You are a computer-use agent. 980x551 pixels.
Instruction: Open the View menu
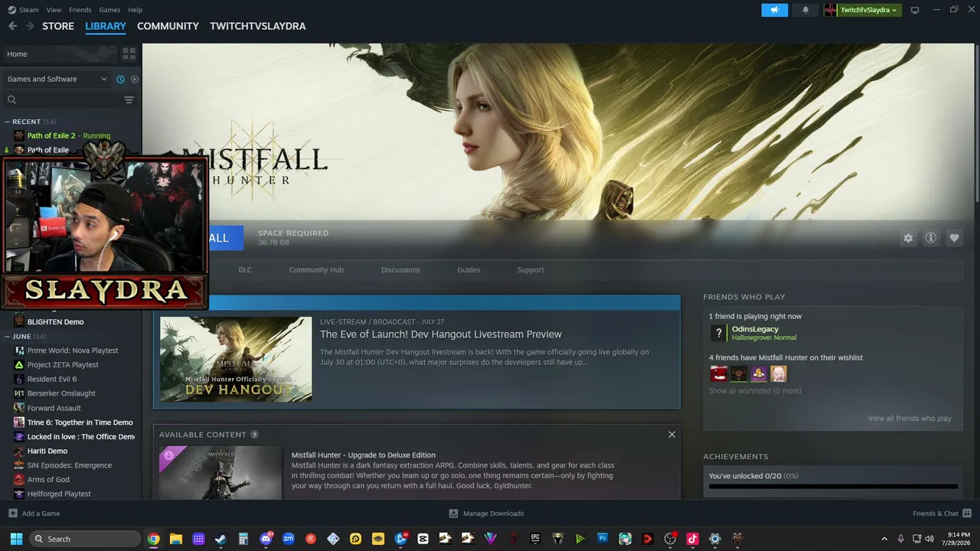[x=54, y=10]
